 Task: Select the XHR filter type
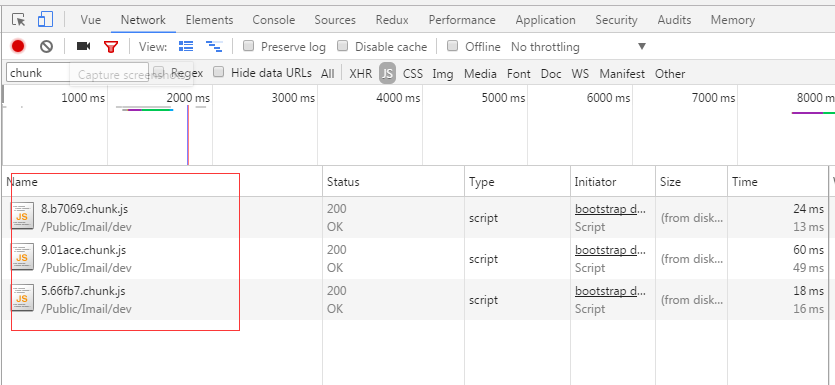(361, 73)
